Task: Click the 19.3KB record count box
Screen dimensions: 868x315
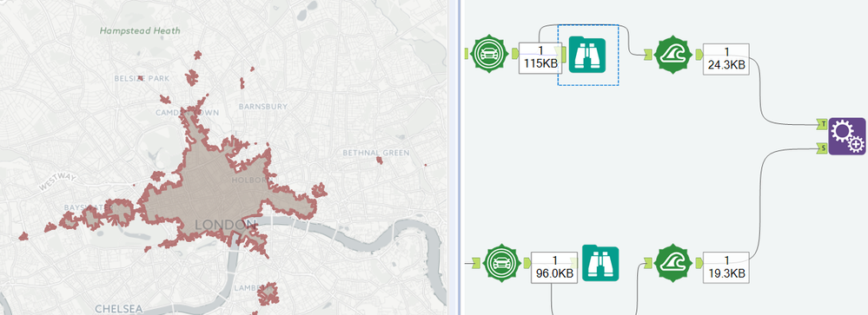Action: click(x=726, y=267)
